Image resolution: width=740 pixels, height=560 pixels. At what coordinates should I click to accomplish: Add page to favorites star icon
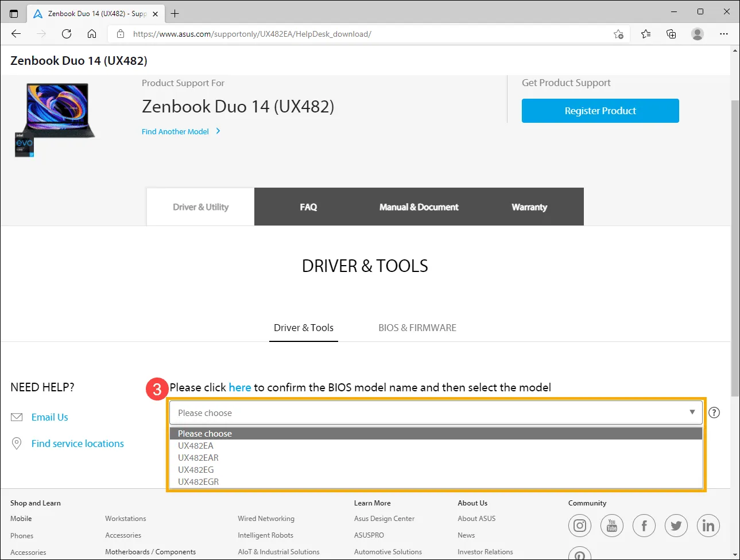tap(618, 34)
